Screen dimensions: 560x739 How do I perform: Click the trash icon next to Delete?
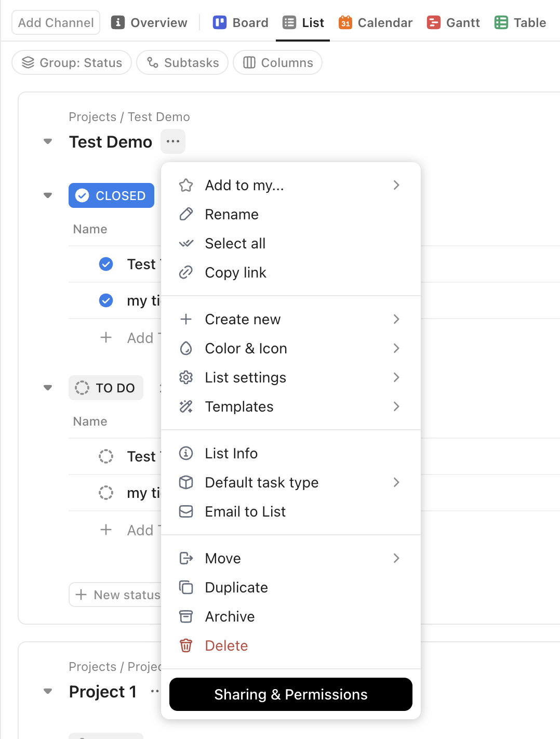click(186, 645)
